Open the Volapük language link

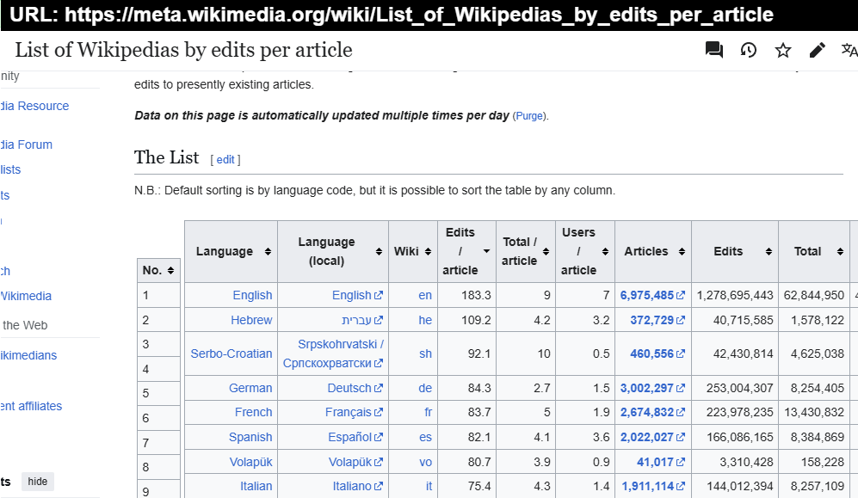pyautogui.click(x=251, y=462)
